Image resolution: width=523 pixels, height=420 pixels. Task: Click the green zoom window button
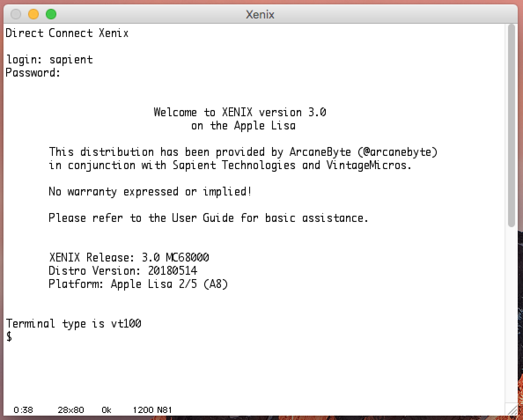[x=51, y=15]
